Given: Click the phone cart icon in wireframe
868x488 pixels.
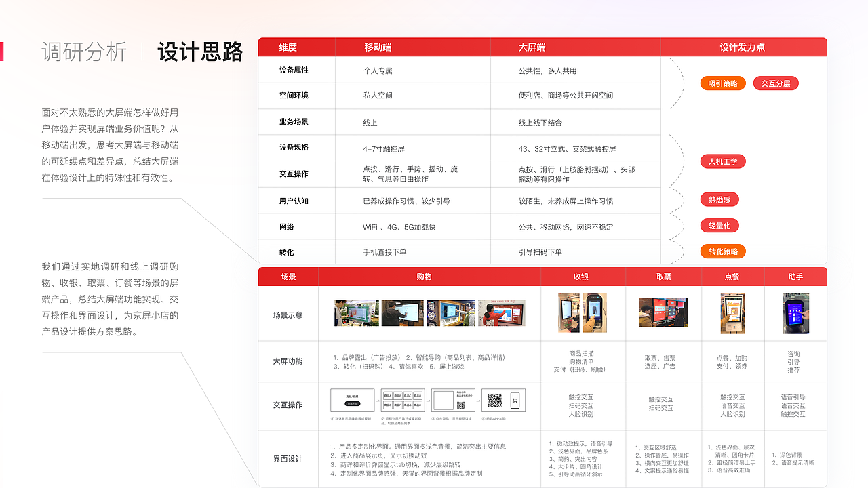Looking at the screenshot, I should click(515, 400).
